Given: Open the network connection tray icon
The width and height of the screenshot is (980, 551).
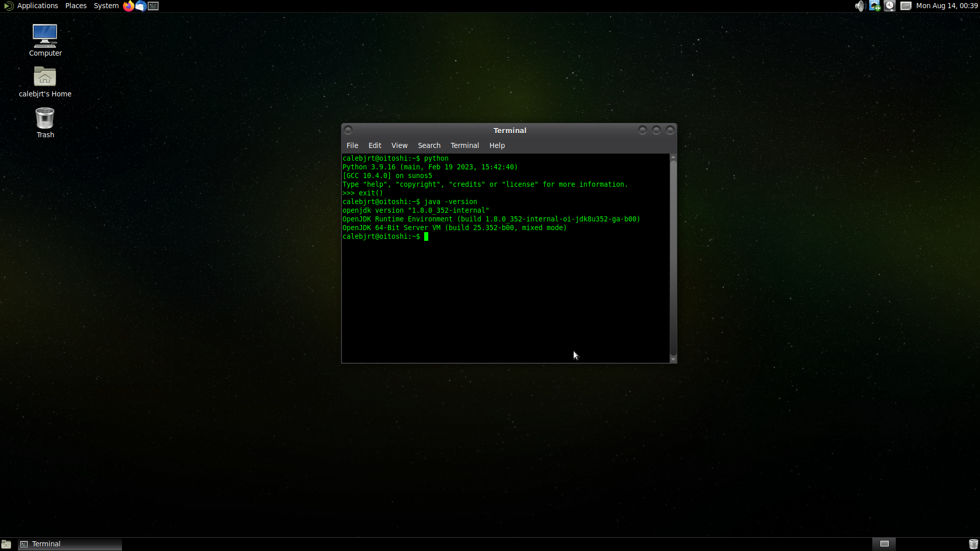Looking at the screenshot, I should (875, 6).
